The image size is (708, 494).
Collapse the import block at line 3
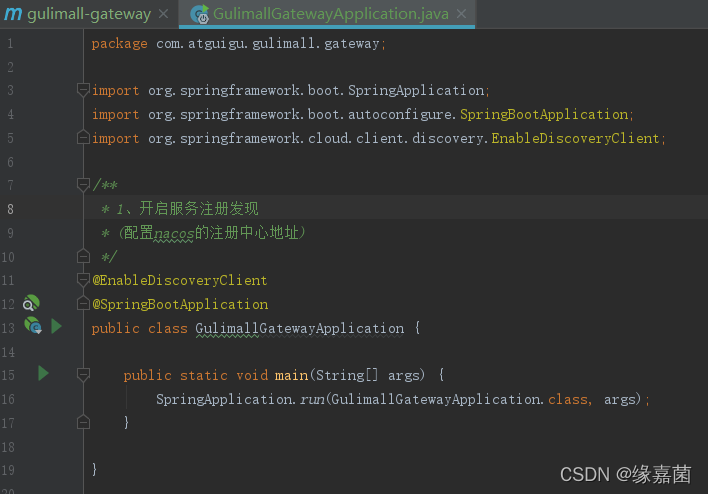coord(83,90)
